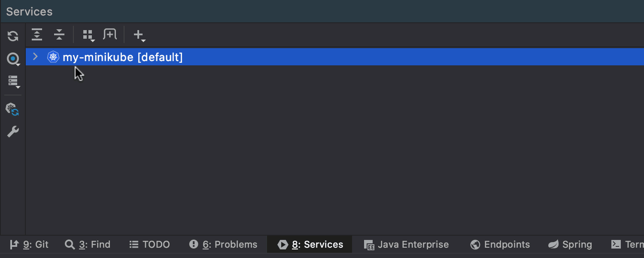Switch to the TODO tool window
Image resolution: width=644 pixels, height=258 pixels.
click(x=149, y=245)
